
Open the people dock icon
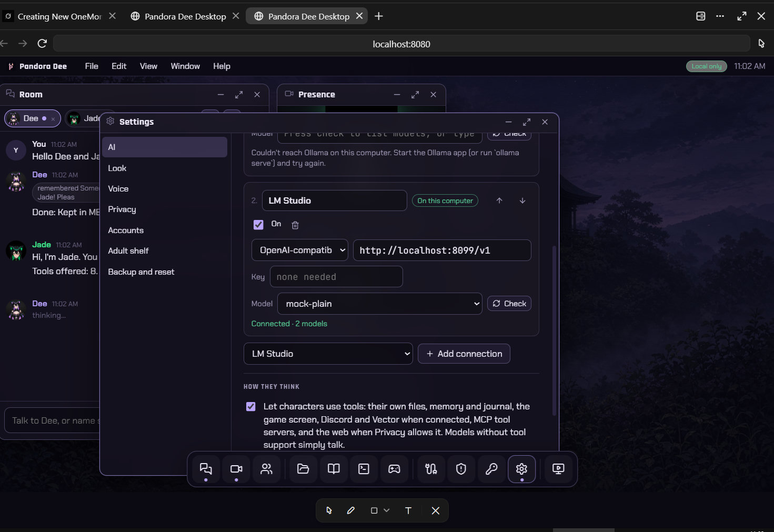[267, 469]
